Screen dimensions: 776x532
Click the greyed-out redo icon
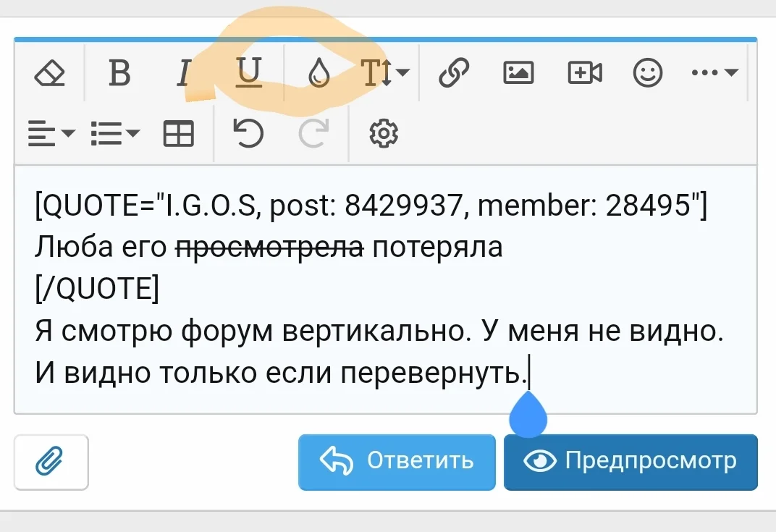point(313,133)
